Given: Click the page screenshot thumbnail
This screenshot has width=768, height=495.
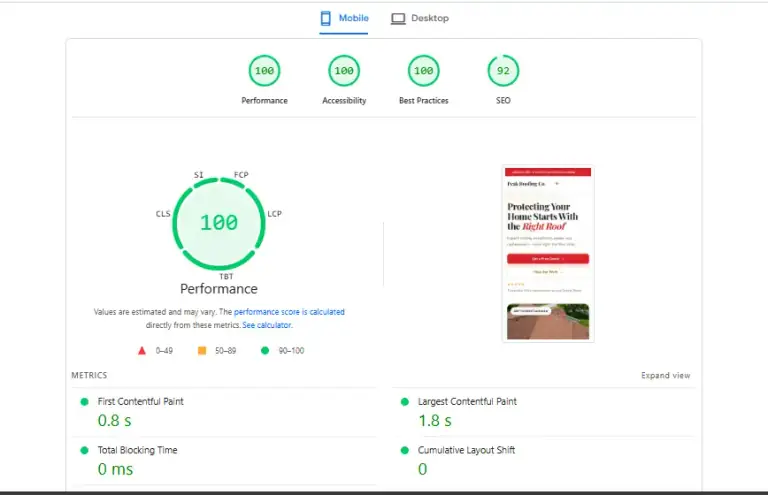Looking at the screenshot, I should tap(548, 253).
